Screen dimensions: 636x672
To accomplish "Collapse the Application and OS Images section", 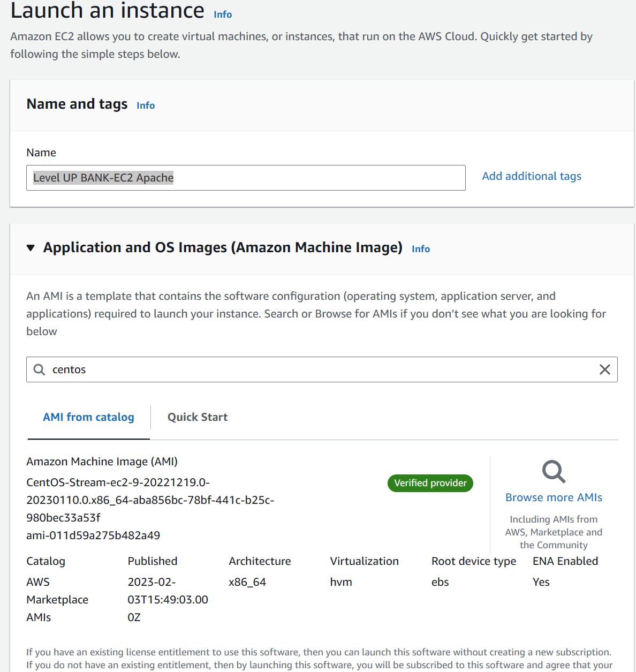I will click(31, 248).
